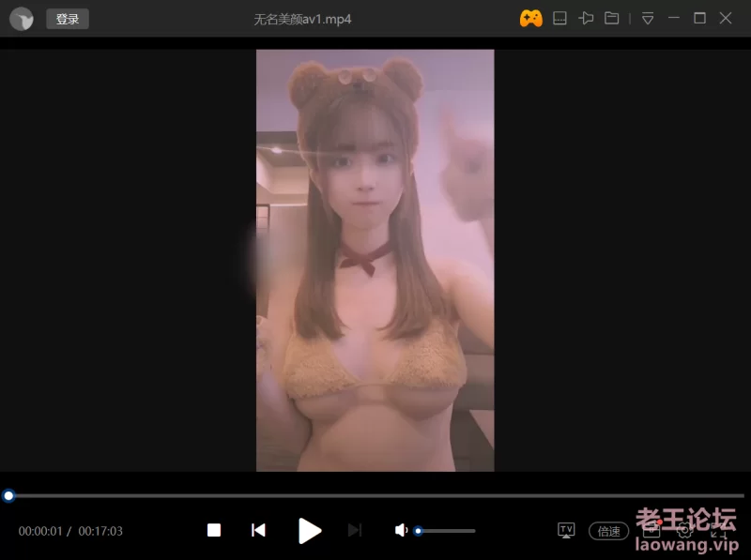Viewport: 751px width, 560px height.
Task: Minimize the player window
Action: pos(674,18)
